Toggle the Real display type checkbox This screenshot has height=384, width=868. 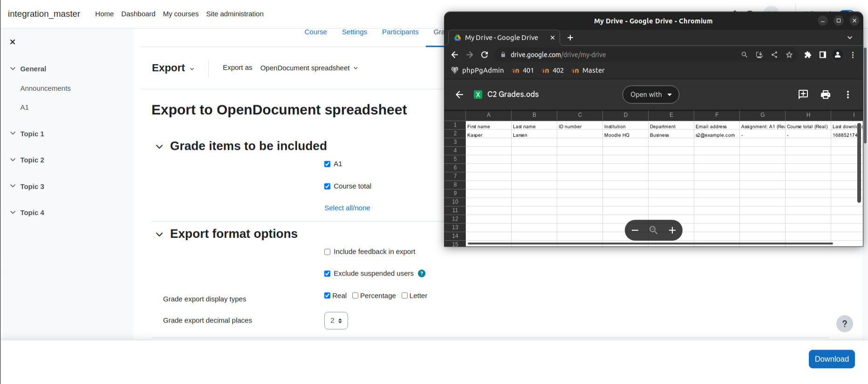click(327, 296)
